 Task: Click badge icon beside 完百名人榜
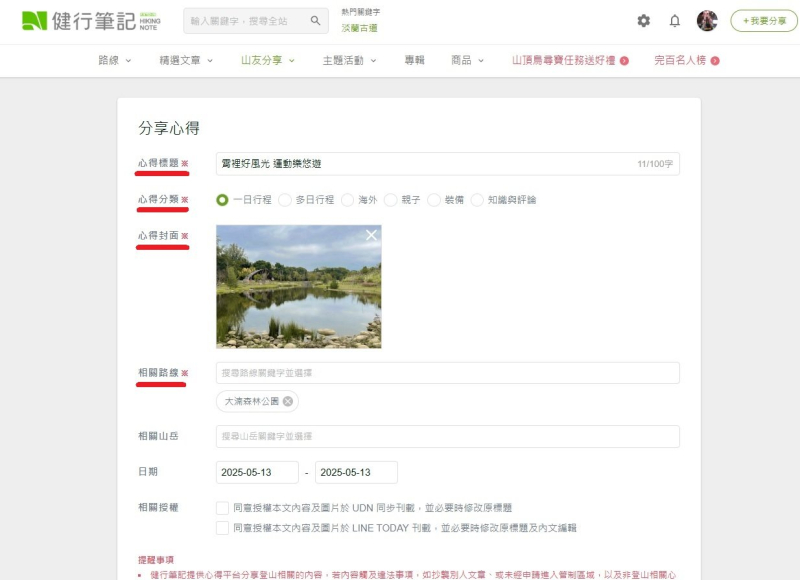pos(715,61)
